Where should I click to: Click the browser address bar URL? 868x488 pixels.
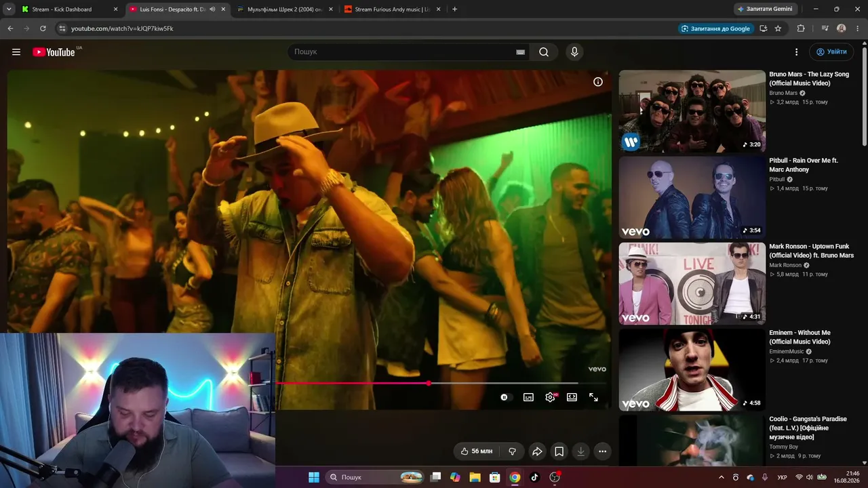122,28
